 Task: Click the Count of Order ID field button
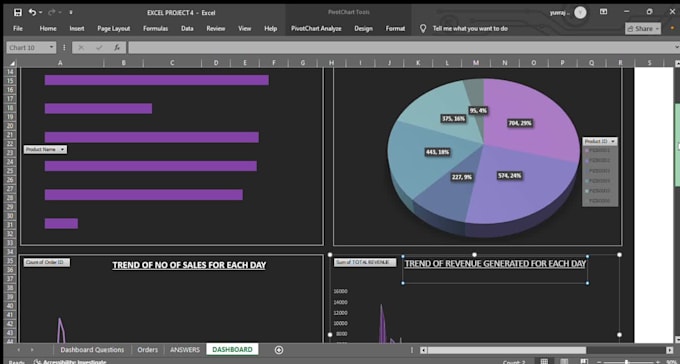(x=46, y=262)
